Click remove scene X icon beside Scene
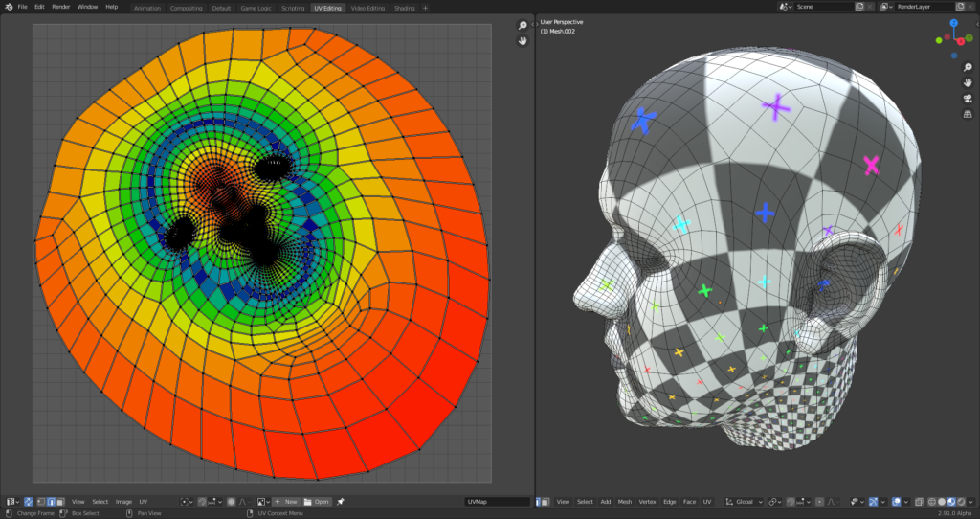The image size is (980, 519). click(x=869, y=7)
